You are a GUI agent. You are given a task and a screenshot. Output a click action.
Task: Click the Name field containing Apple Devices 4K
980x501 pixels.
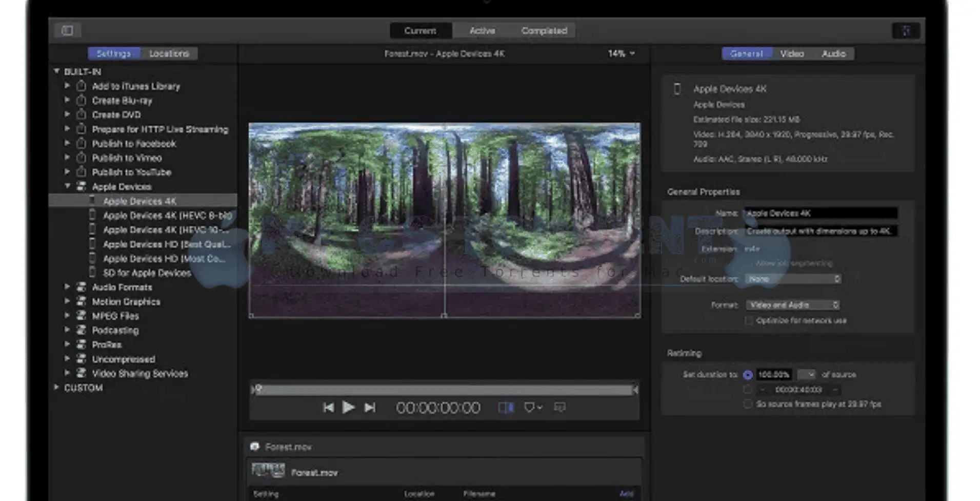tap(821, 213)
